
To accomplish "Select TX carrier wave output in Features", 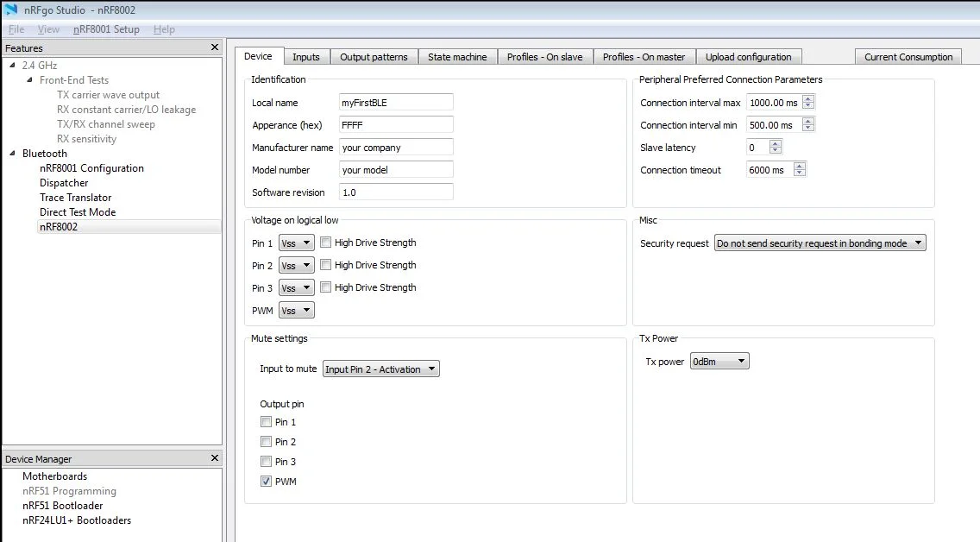I will (x=108, y=94).
